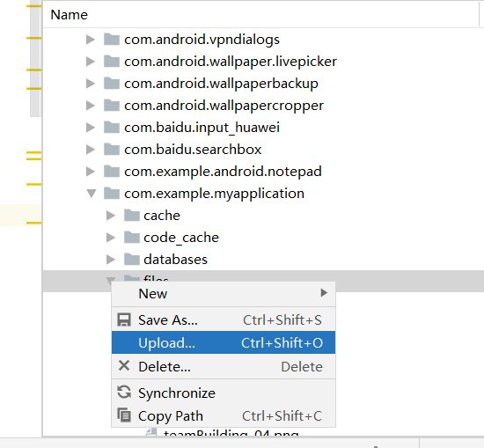Viewport: 484px width, 448px height.
Task: Click the com.baidu.input_huawei folder icon
Action: [x=112, y=128]
